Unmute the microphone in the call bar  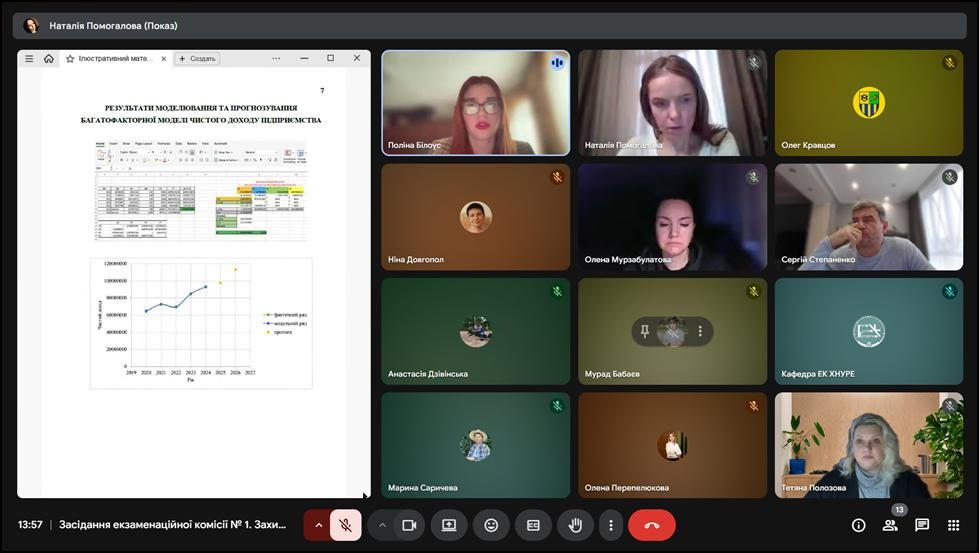345,525
